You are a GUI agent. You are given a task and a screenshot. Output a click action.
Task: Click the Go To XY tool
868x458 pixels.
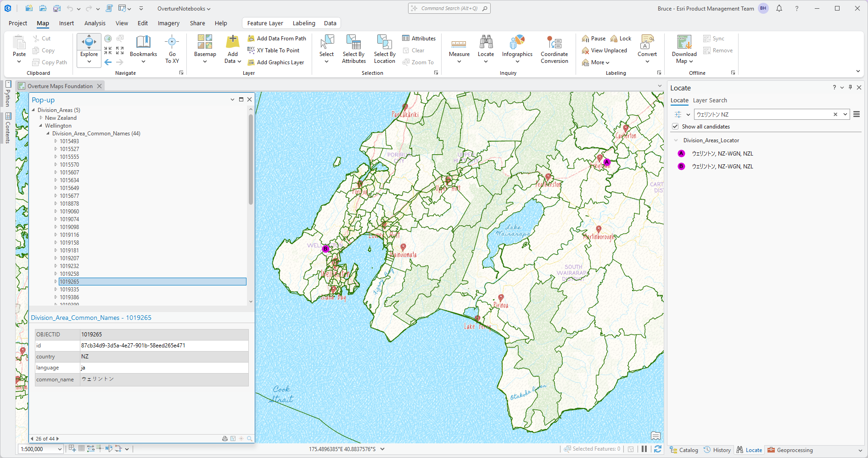coord(172,49)
